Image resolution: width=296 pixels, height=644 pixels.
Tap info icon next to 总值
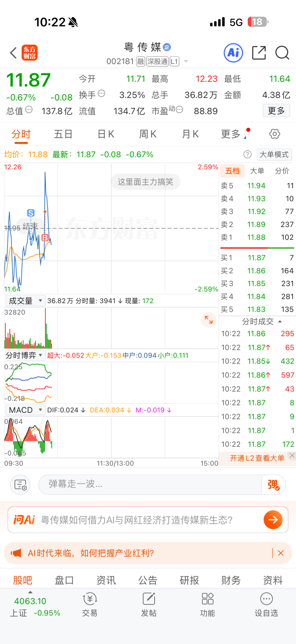(x=29, y=110)
